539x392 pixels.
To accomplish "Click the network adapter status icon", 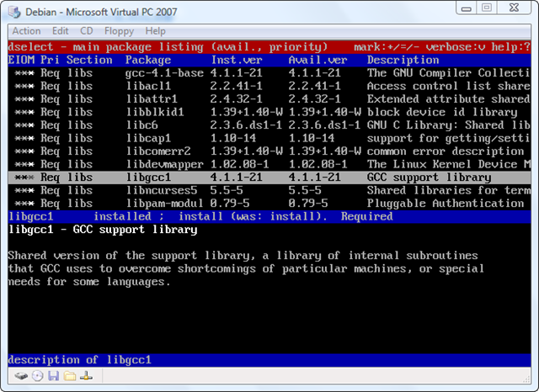I will point(86,376).
